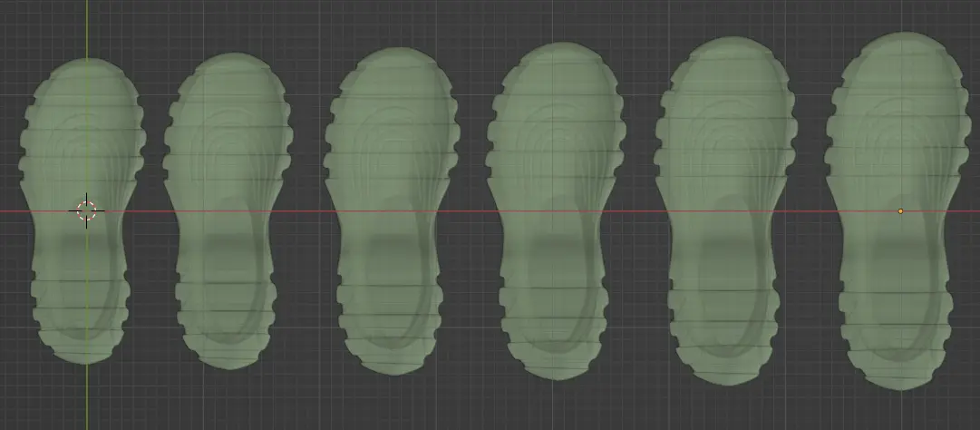
Task: Click the red-white 3D cursor crosshair
Action: (x=86, y=210)
